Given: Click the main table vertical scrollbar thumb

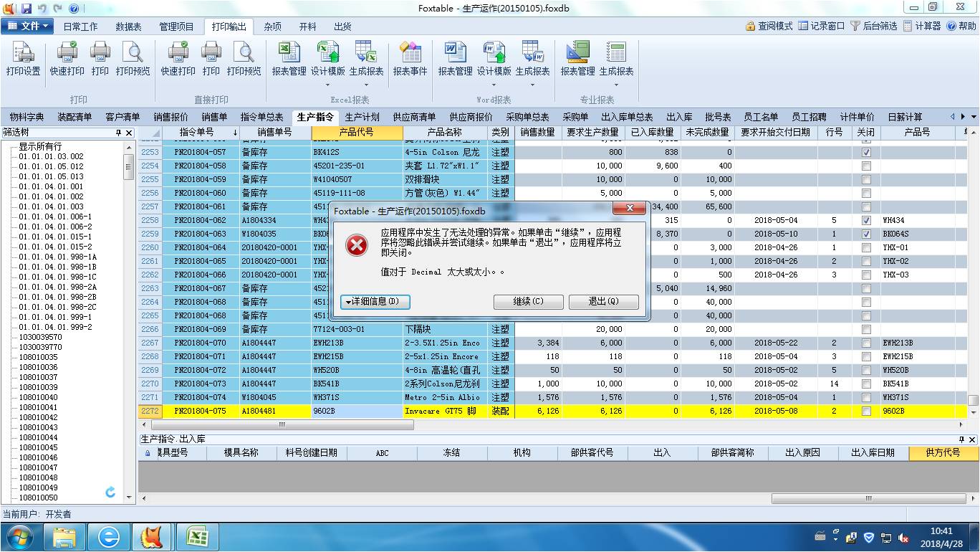Looking at the screenshot, I should click(x=973, y=401).
